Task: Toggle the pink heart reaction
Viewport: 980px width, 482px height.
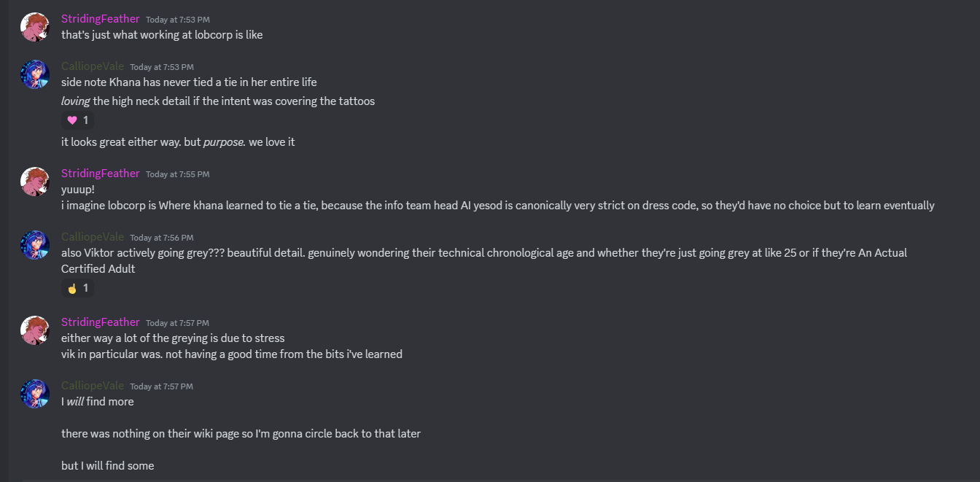Action: tap(78, 120)
